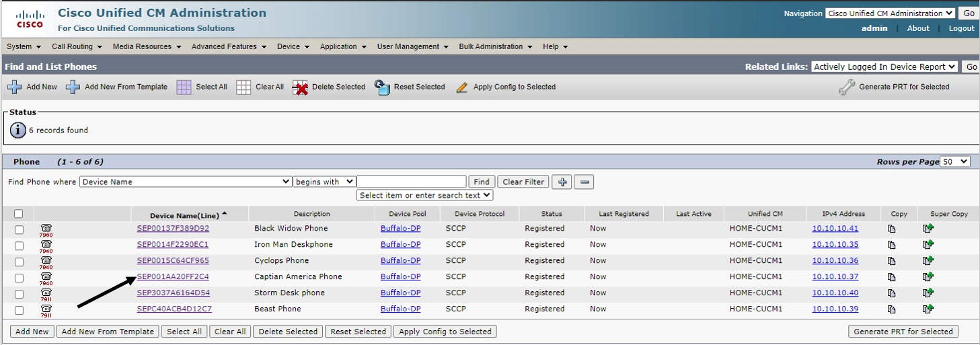Click bottom Generate PRT for Selected button
This screenshot has height=345, width=980.
[x=903, y=332]
